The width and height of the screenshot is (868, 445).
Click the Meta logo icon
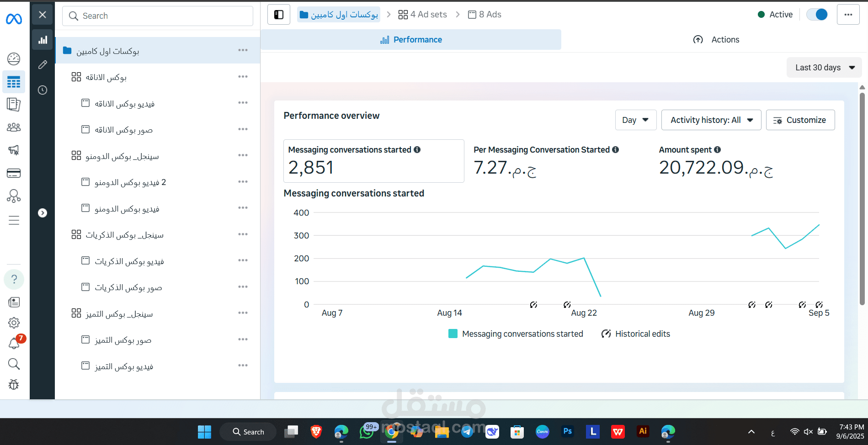[x=14, y=19]
